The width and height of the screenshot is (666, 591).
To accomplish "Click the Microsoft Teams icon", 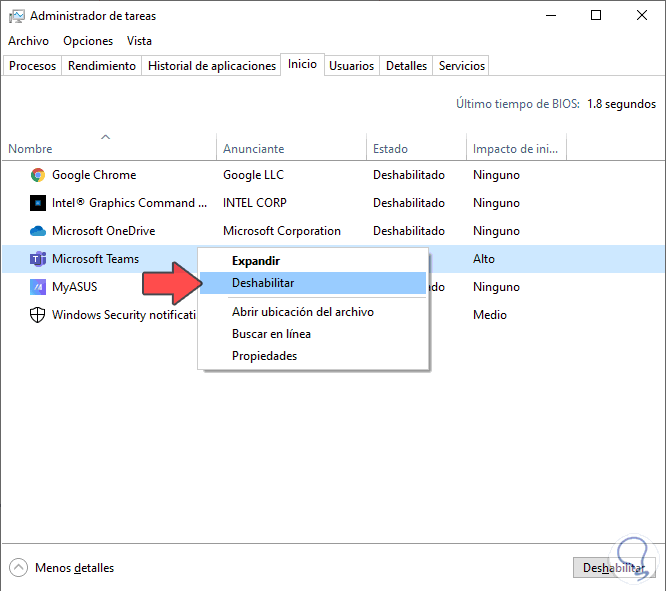I will (38, 259).
